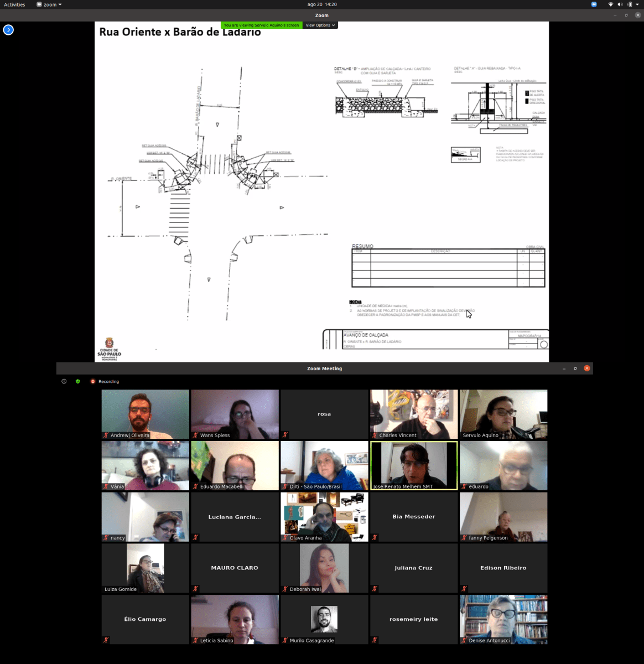
Task: Click the red Recording indicator icon
Action: (93, 381)
